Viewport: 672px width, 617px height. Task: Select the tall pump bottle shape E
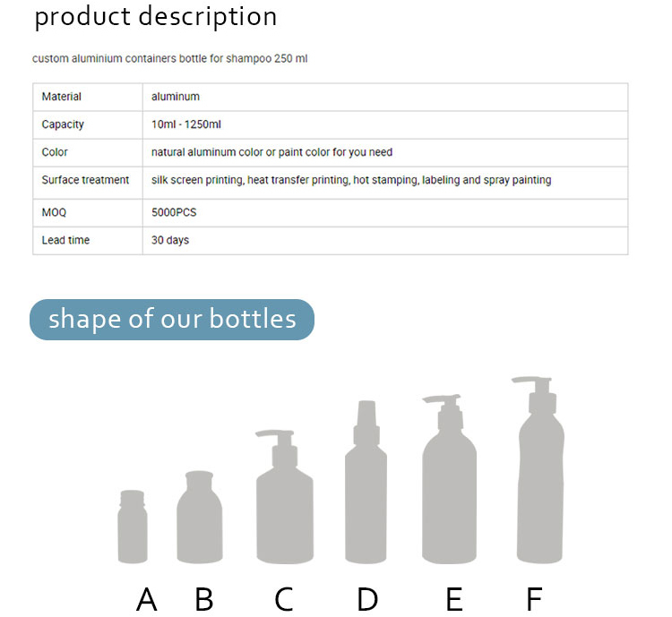(449, 479)
